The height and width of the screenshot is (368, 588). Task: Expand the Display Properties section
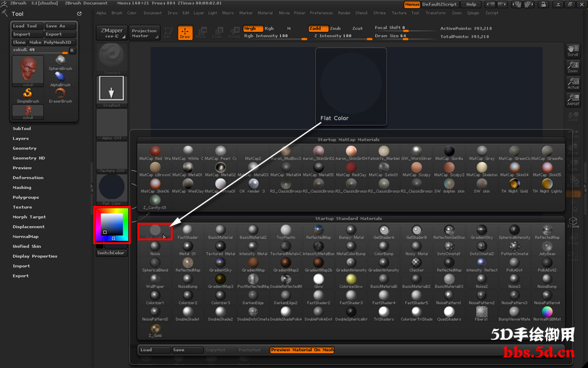35,256
